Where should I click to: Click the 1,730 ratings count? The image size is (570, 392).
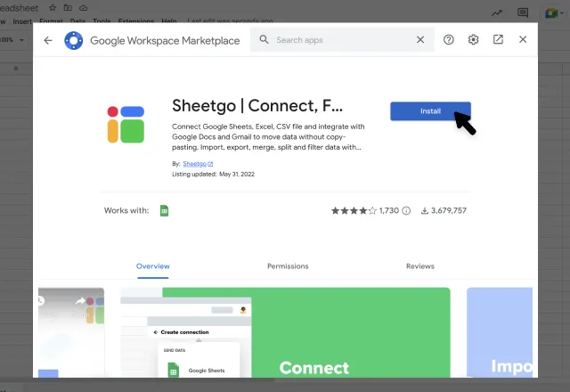coord(388,210)
